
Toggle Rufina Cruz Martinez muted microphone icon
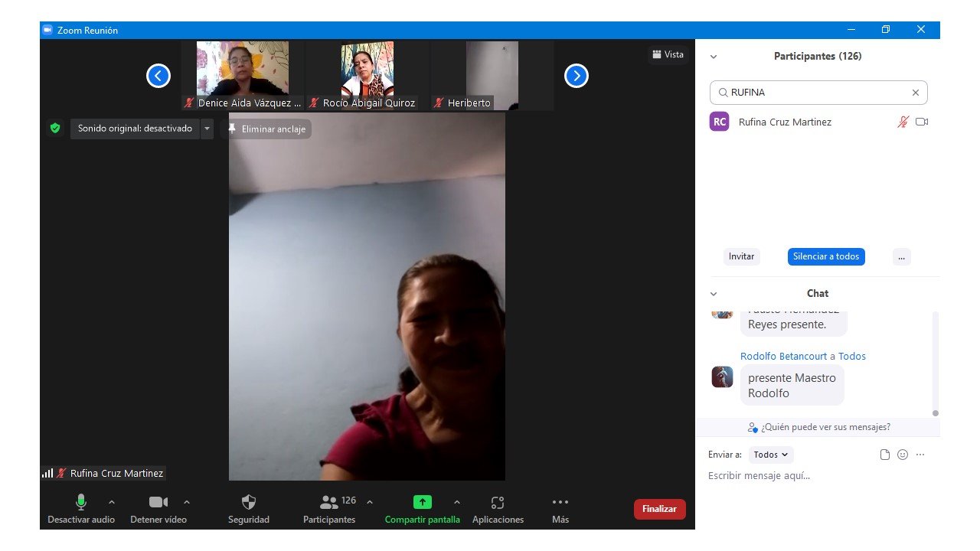pos(903,122)
